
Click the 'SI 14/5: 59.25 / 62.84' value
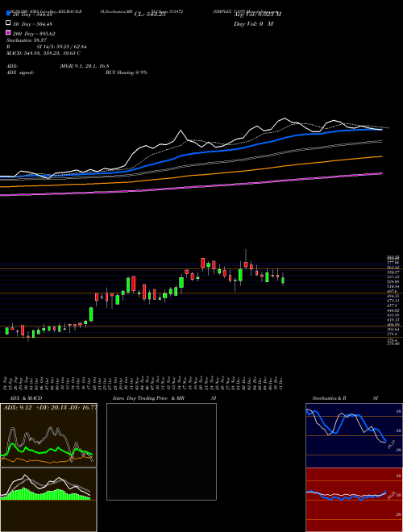point(62,47)
